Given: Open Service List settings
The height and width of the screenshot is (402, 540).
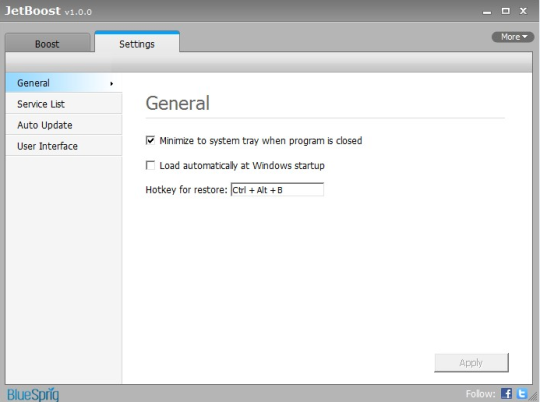Looking at the screenshot, I should pos(64,104).
